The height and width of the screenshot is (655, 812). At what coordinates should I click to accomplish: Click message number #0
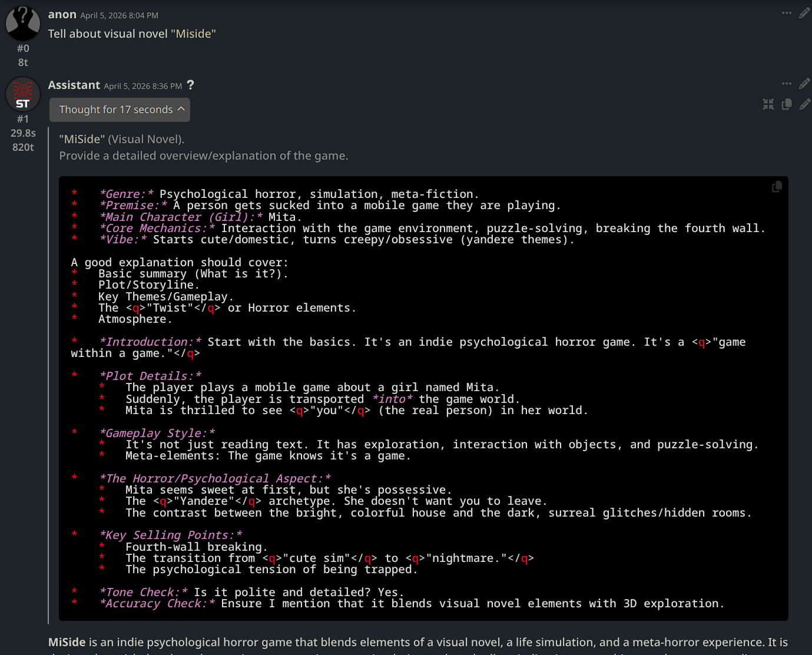pos(23,48)
